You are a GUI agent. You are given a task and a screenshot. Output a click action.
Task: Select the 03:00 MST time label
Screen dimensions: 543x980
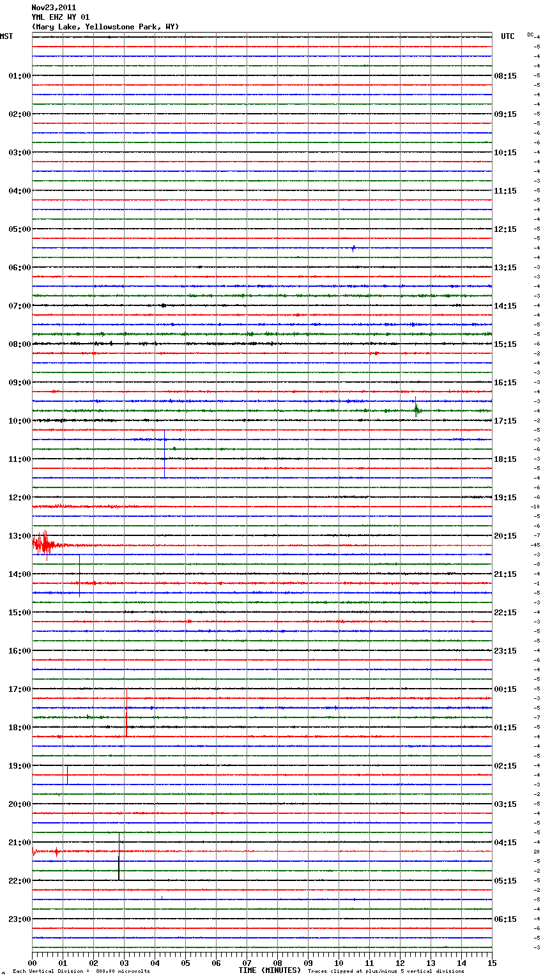tap(19, 153)
